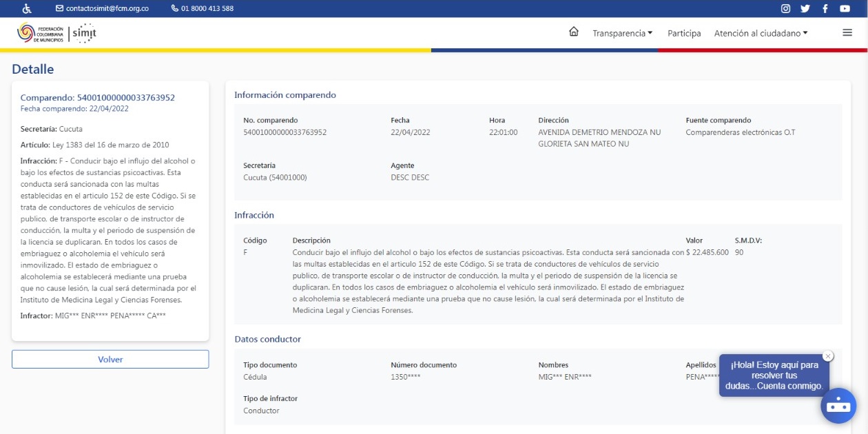Screen dimensions: 868x434
Task: Click the chatbot greeting message bubble
Action: click(x=774, y=375)
